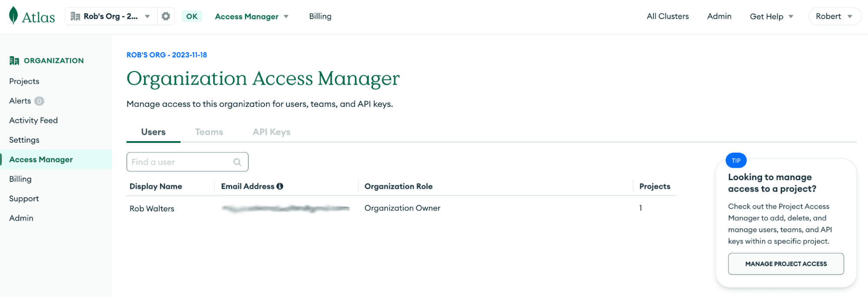Click the Alerts count badge
The image size is (868, 297).
39,101
